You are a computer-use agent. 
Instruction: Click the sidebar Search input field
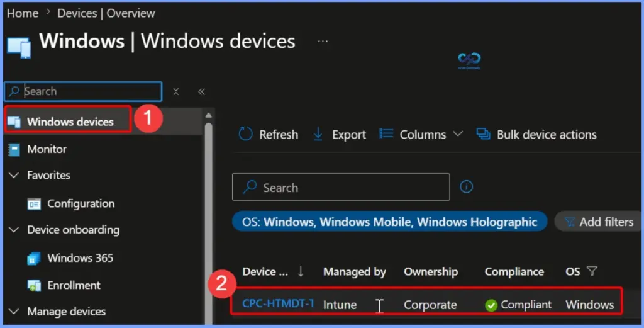click(x=84, y=91)
